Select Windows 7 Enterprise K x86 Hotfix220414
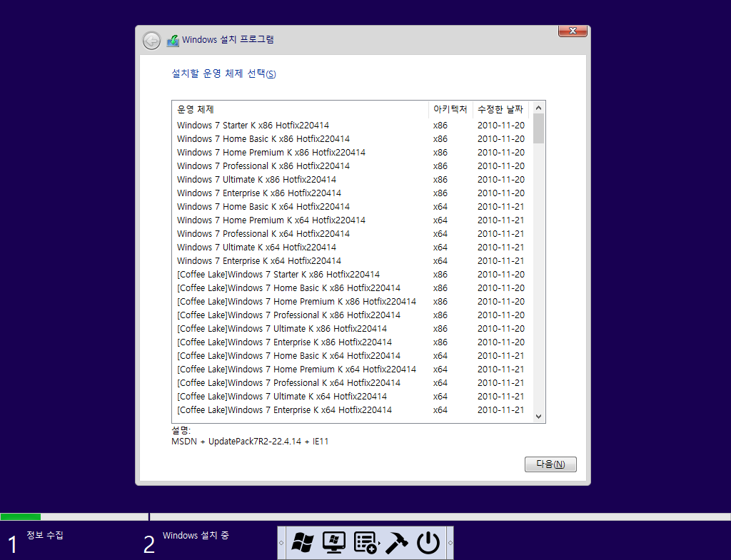731x560 pixels. 351,193
